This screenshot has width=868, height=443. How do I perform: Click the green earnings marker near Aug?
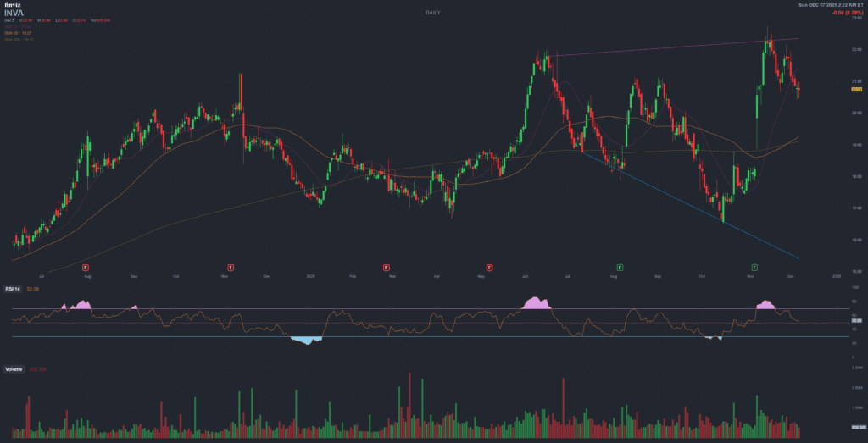click(620, 267)
